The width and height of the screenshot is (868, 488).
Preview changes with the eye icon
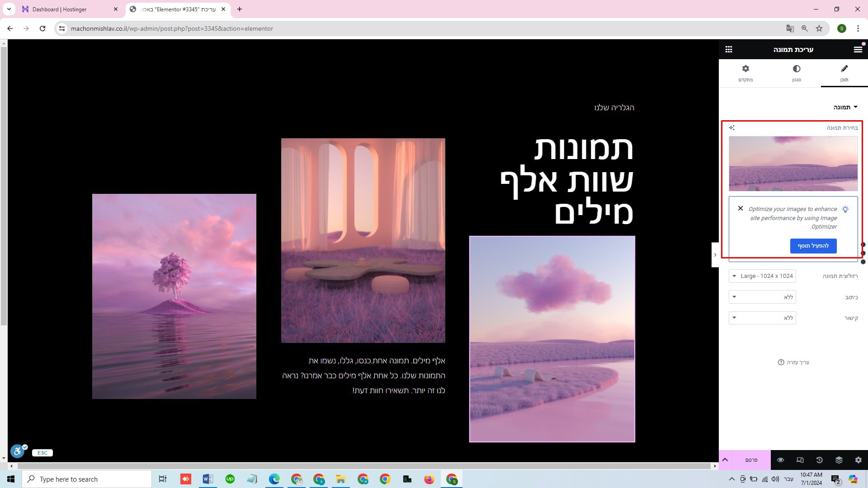(x=780, y=460)
